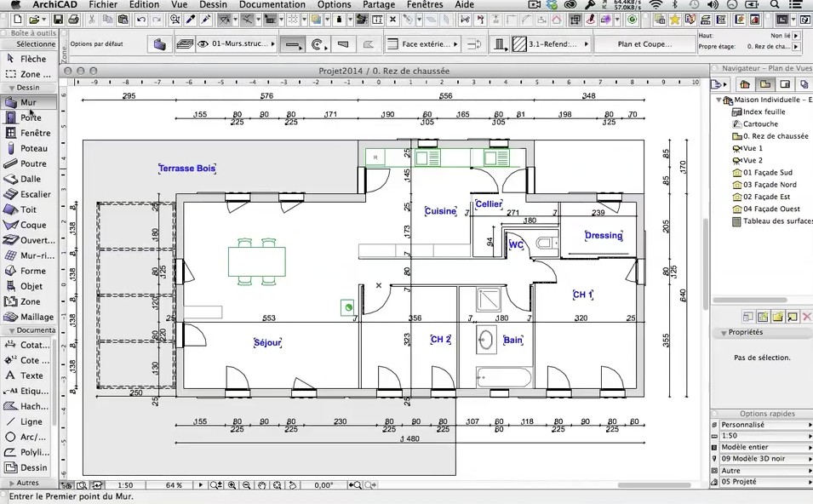Select the Dalle slab tool
The width and height of the screenshot is (813, 504).
(x=28, y=179)
